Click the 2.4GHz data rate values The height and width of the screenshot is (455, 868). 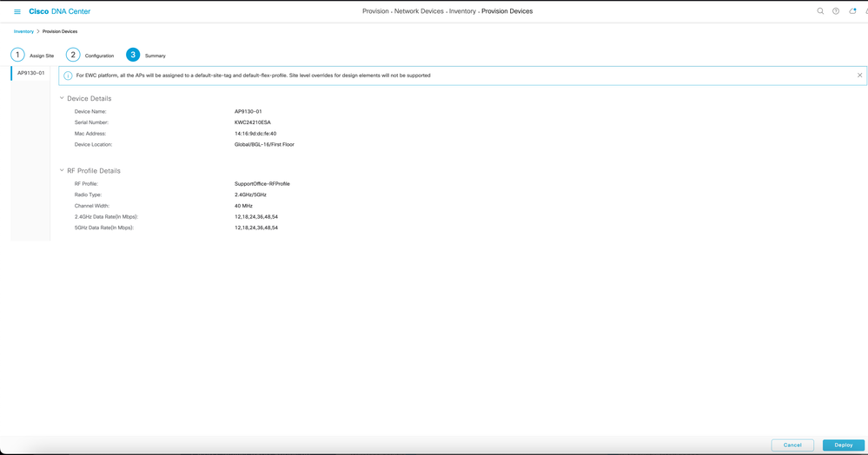click(x=255, y=217)
